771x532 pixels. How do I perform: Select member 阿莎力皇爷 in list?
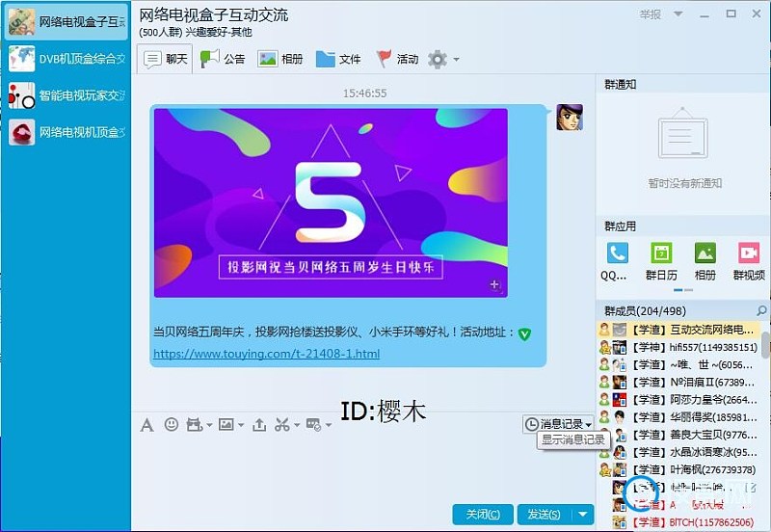(678, 400)
